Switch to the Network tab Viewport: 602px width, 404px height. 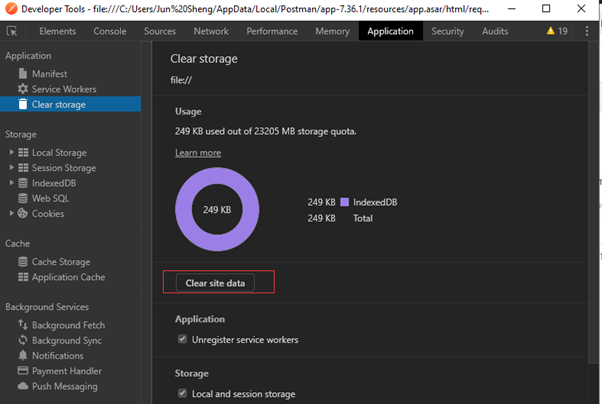coord(211,31)
